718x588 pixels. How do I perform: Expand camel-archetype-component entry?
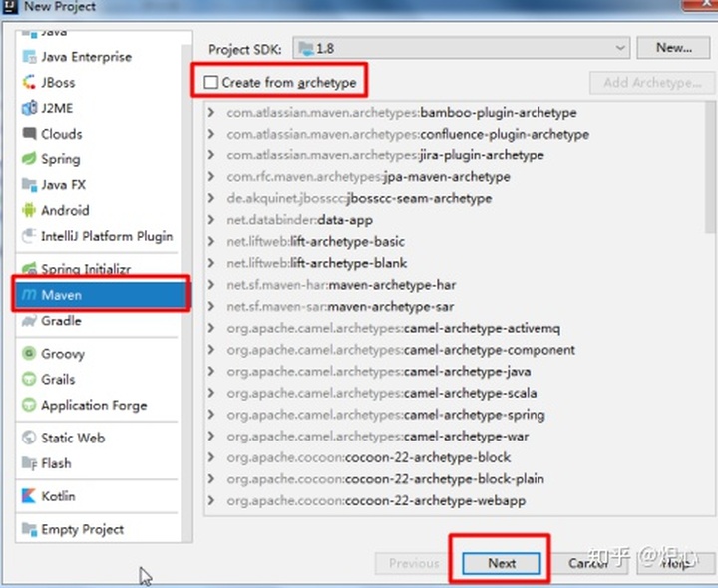point(211,349)
